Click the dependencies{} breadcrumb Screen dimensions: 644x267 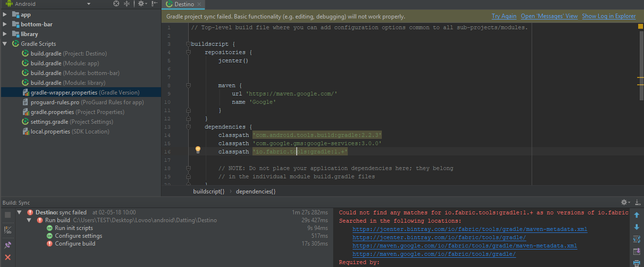(x=255, y=191)
